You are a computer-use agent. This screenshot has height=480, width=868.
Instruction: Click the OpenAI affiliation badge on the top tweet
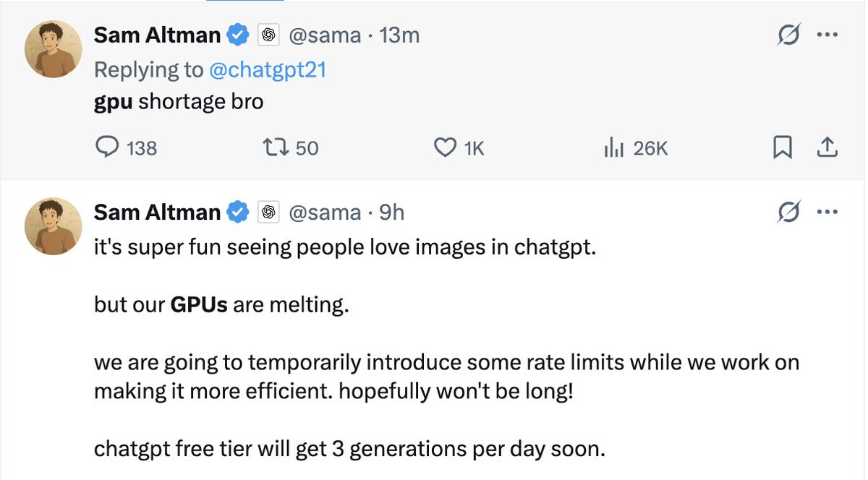pos(268,35)
